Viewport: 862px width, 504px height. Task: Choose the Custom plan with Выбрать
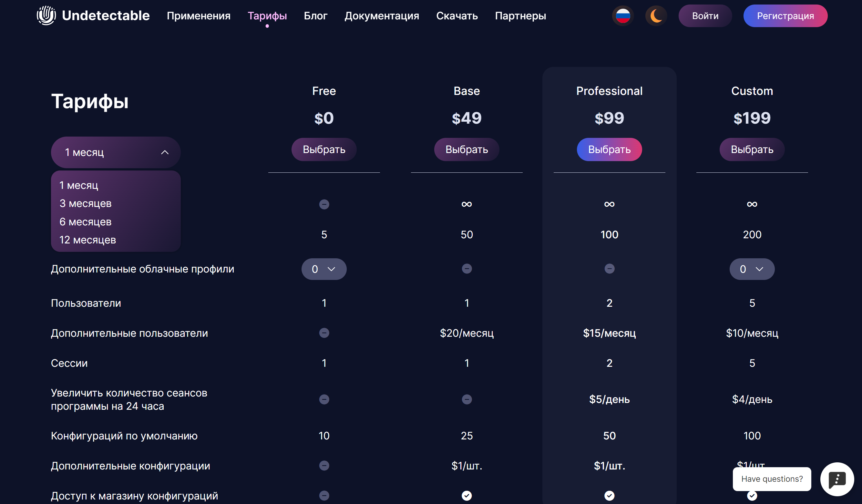[x=752, y=149]
